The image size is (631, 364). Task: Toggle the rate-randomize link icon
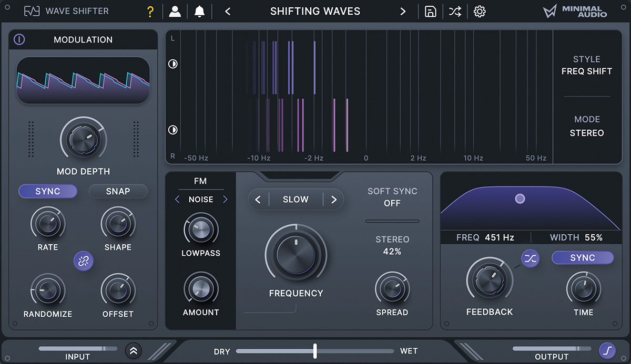83,261
